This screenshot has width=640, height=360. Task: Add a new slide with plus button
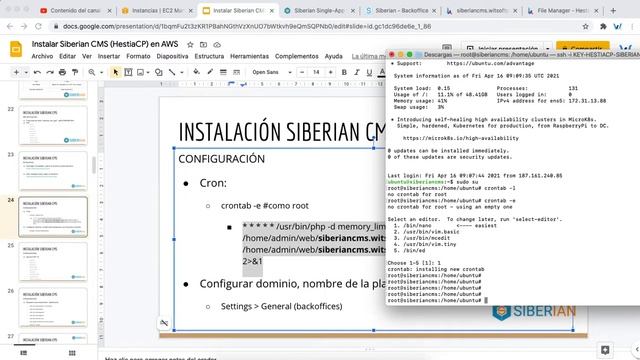coord(16,72)
